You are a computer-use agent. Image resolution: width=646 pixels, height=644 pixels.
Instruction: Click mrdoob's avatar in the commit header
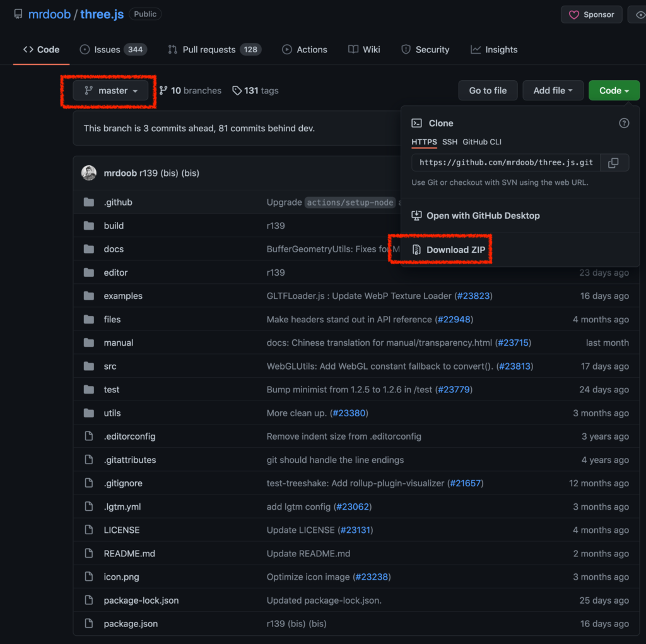pos(89,173)
